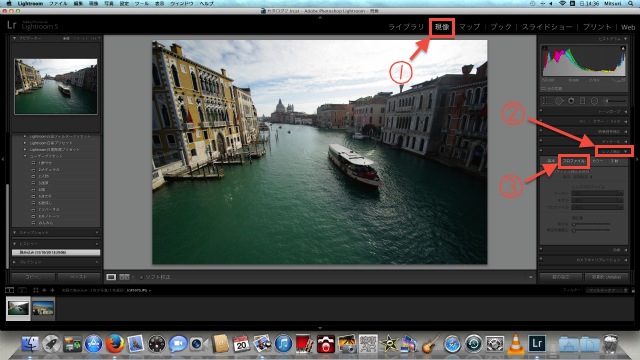Enable the ソフト校正 checkbox
Viewport: 640px width, 360px height.
tap(141, 277)
